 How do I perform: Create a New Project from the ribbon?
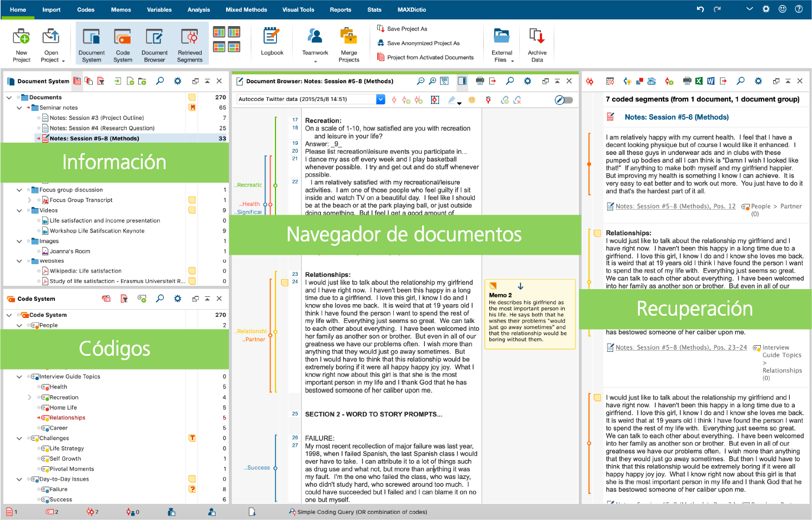(21, 45)
